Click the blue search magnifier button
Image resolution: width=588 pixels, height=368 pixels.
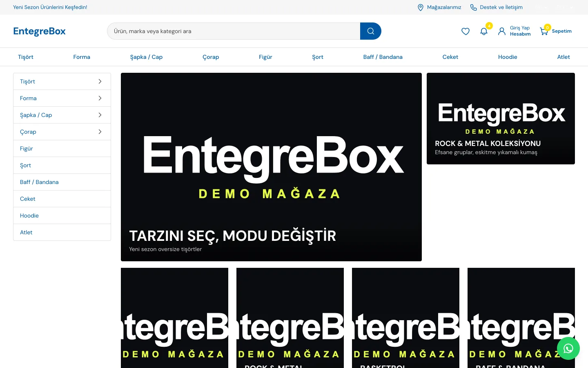tap(371, 31)
